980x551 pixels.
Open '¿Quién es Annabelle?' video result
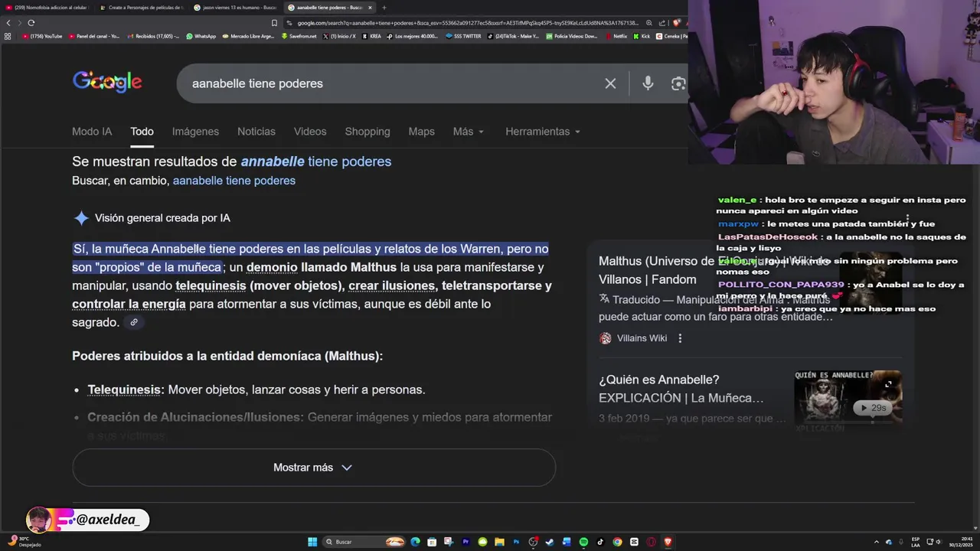(681, 389)
